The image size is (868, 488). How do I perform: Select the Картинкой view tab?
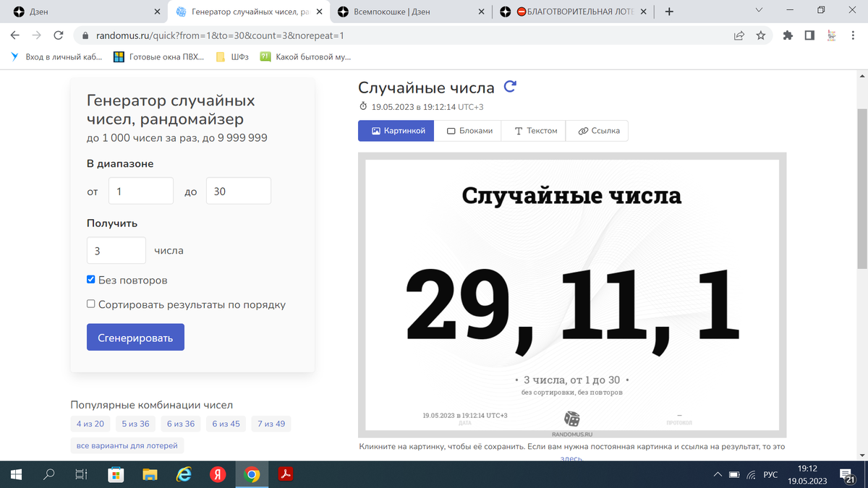pos(396,131)
